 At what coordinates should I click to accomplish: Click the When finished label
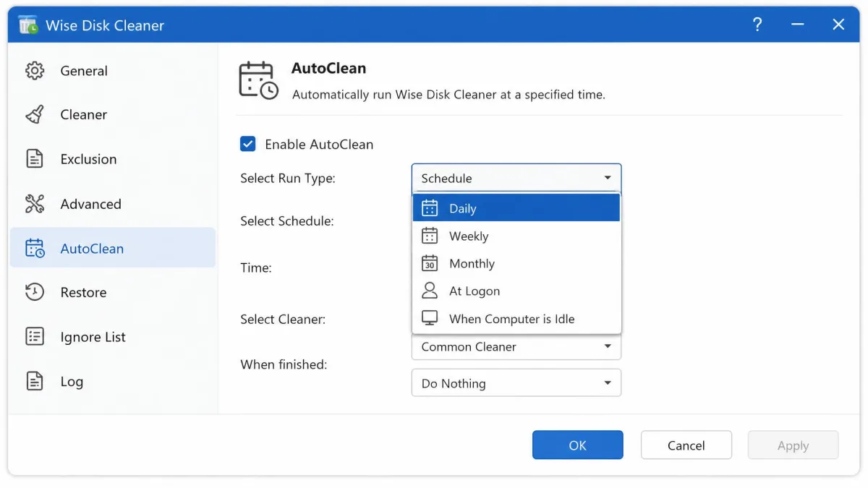[x=284, y=364]
